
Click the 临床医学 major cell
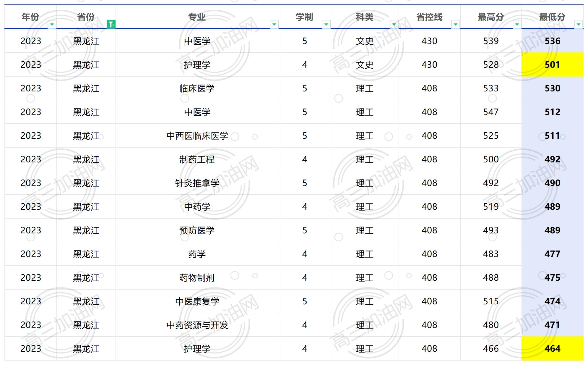197,88
